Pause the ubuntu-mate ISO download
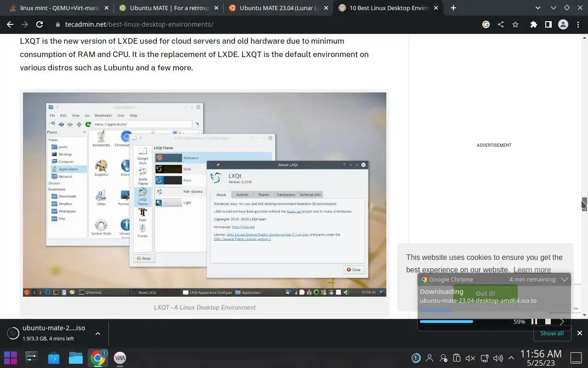The height and width of the screenshot is (368, 588). point(534,322)
